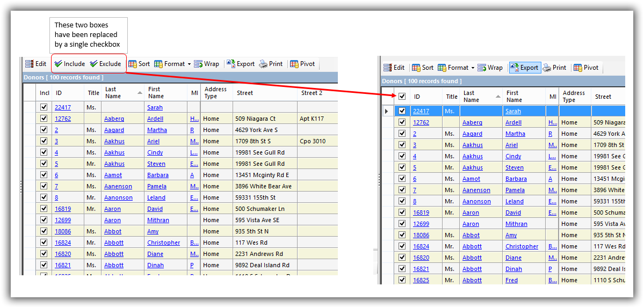This screenshot has width=644, height=308.
Task: Click Print icon in the right toolbar
Action: 547,68
